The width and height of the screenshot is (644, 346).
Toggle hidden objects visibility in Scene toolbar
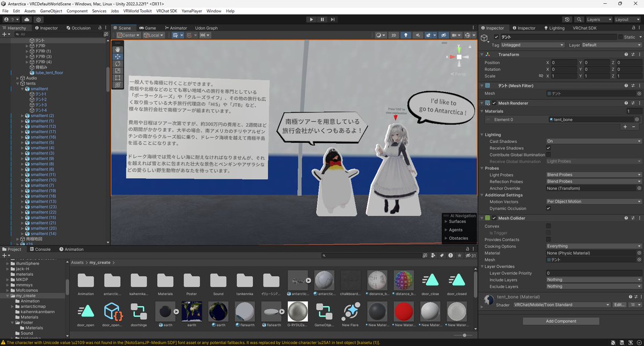pos(443,35)
